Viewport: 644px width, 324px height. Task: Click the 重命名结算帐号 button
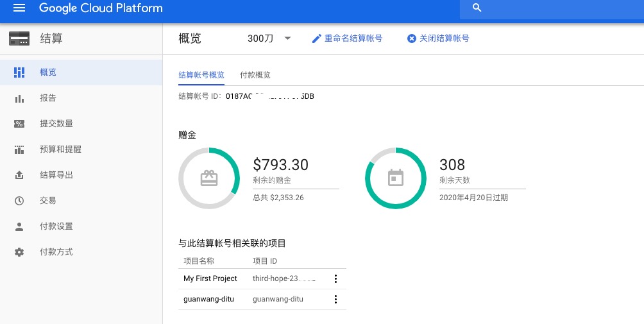point(347,38)
